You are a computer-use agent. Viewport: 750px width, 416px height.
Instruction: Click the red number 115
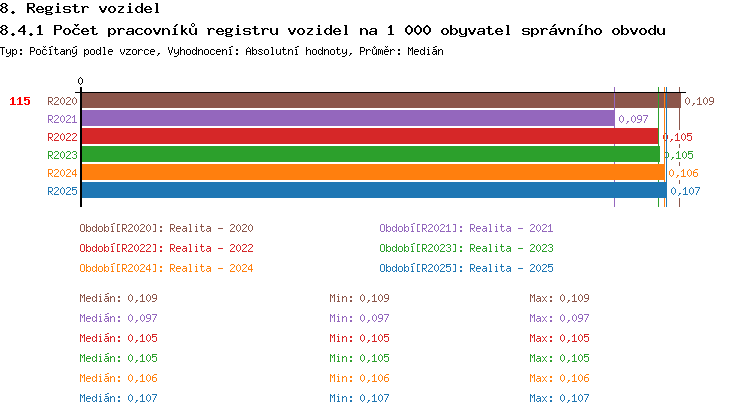coord(20,101)
